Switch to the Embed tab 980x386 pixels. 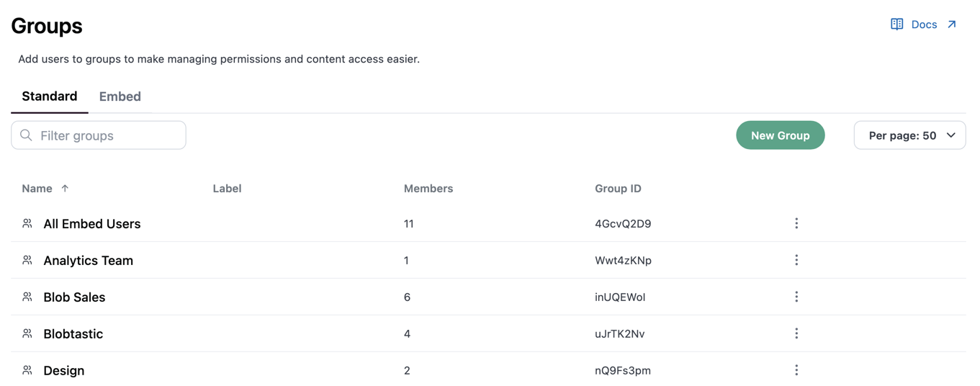(120, 96)
